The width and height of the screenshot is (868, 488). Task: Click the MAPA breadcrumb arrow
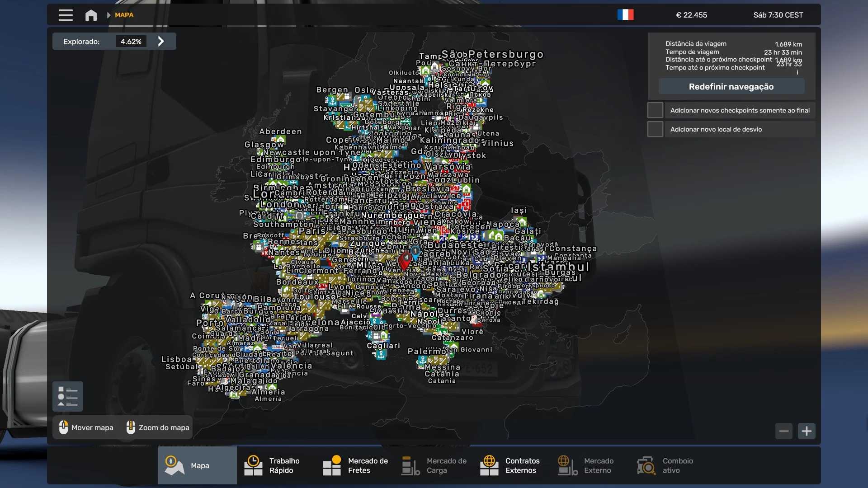pyautogui.click(x=108, y=15)
